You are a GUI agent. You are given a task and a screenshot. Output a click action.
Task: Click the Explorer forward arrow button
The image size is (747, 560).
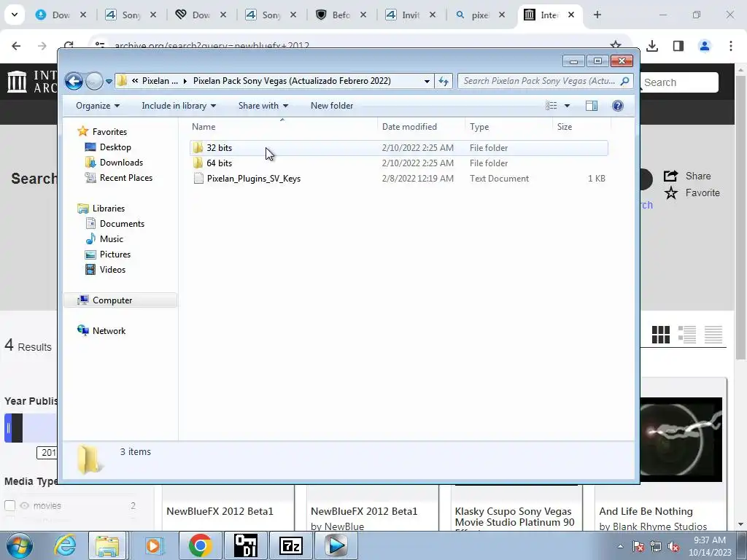tap(94, 81)
